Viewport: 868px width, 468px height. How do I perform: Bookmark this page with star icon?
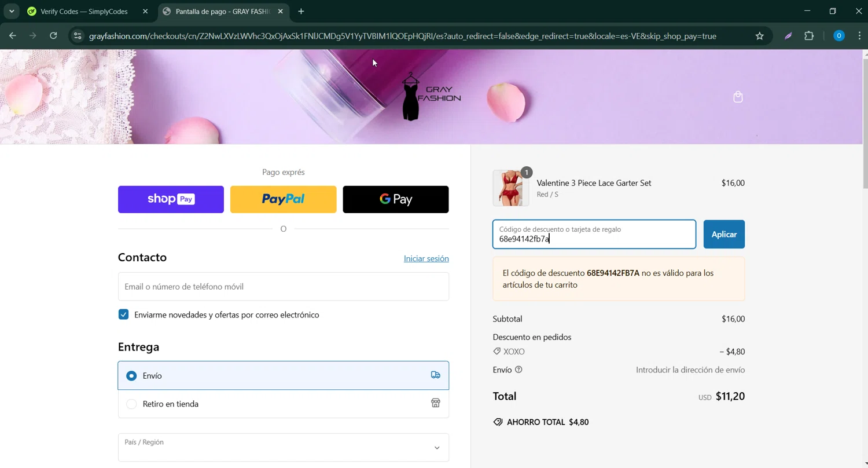tap(759, 36)
